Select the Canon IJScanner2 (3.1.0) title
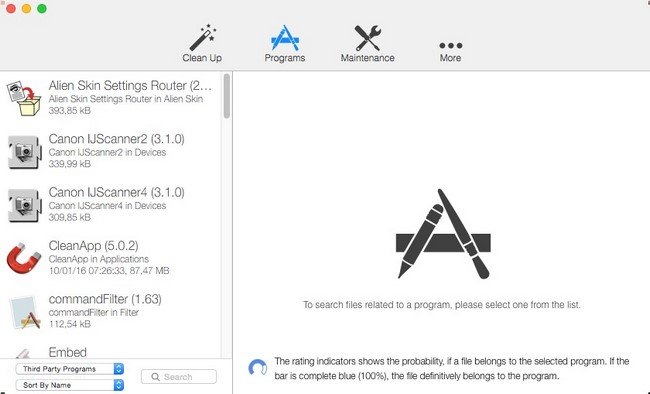This screenshot has height=394, width=650. click(x=116, y=139)
